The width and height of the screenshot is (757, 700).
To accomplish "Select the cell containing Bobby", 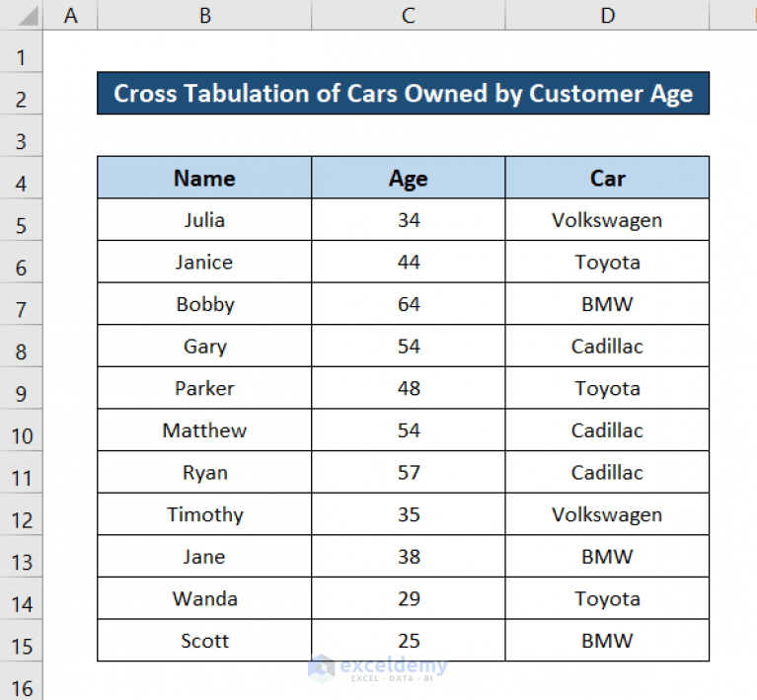I will 204,304.
